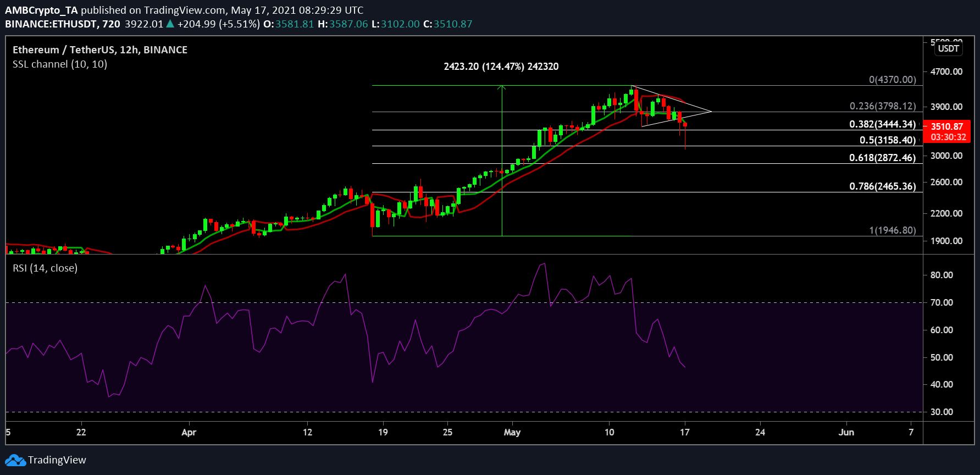This screenshot has width=980, height=475.
Task: Click the 0.382(3444.34) Fibonacci level label
Action: 883,124
